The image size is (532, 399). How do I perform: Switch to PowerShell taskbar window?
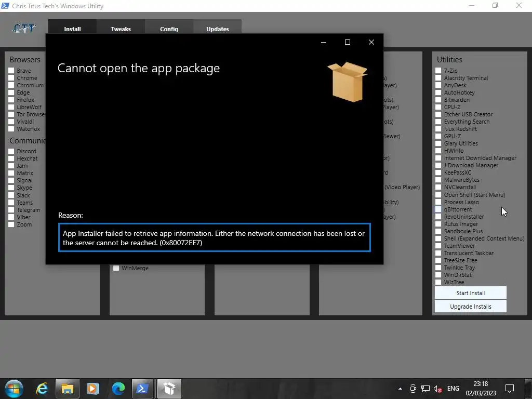click(142, 389)
